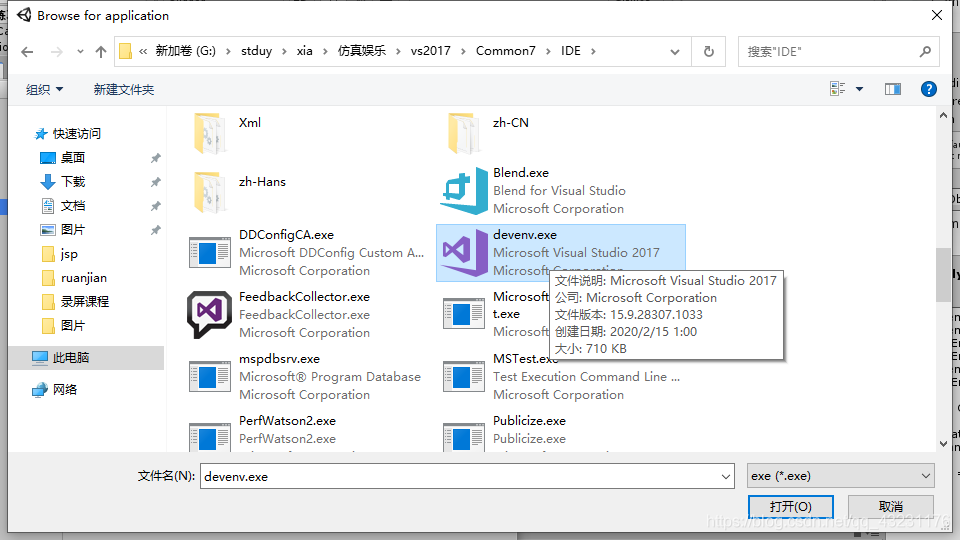Click Common7 in the address breadcrumb
The height and width of the screenshot is (540, 960).
pyautogui.click(x=506, y=51)
